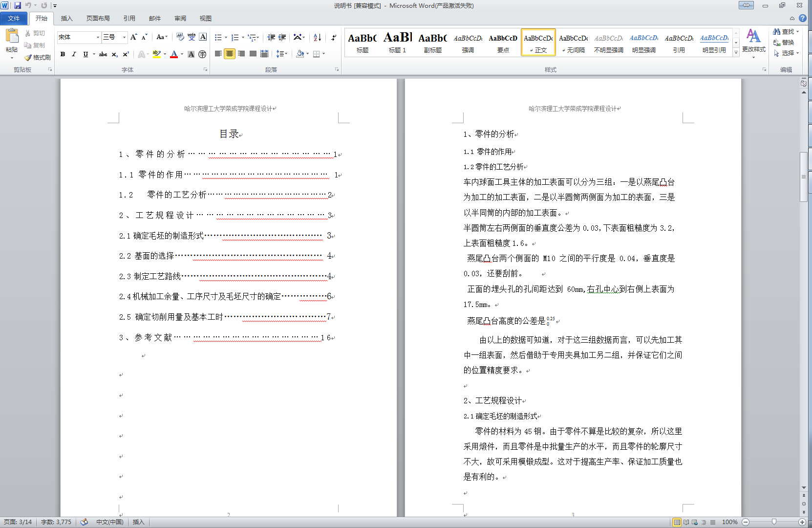Click the Increase Indent icon
The height and width of the screenshot is (528, 812).
pos(283,37)
